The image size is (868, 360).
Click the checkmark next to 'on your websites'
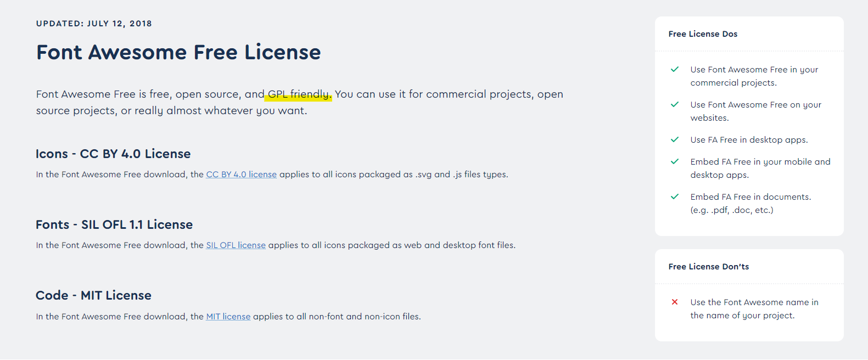pos(675,104)
